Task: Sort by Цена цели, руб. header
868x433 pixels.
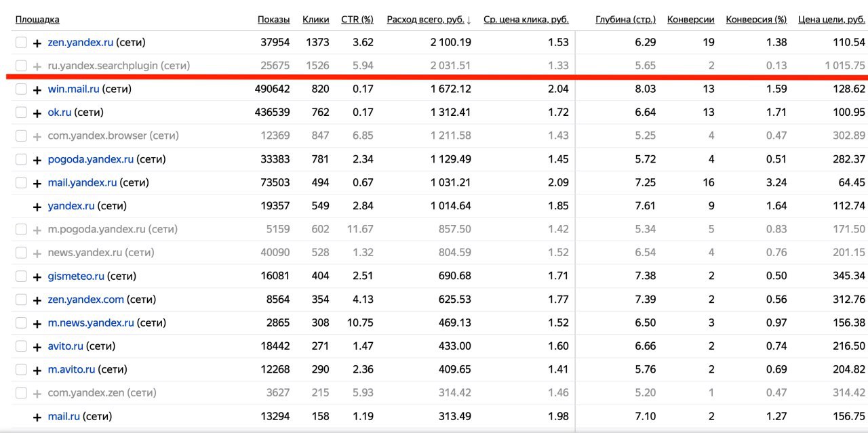Action: pos(832,20)
